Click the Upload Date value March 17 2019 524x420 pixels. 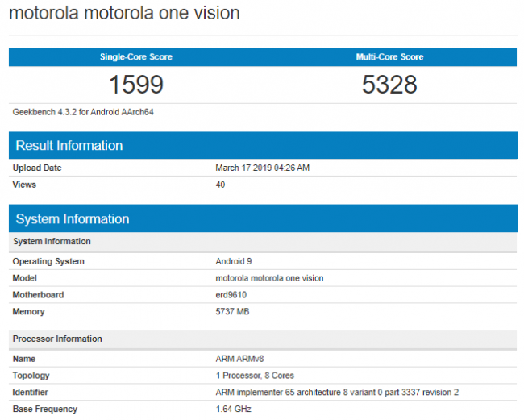point(263,168)
